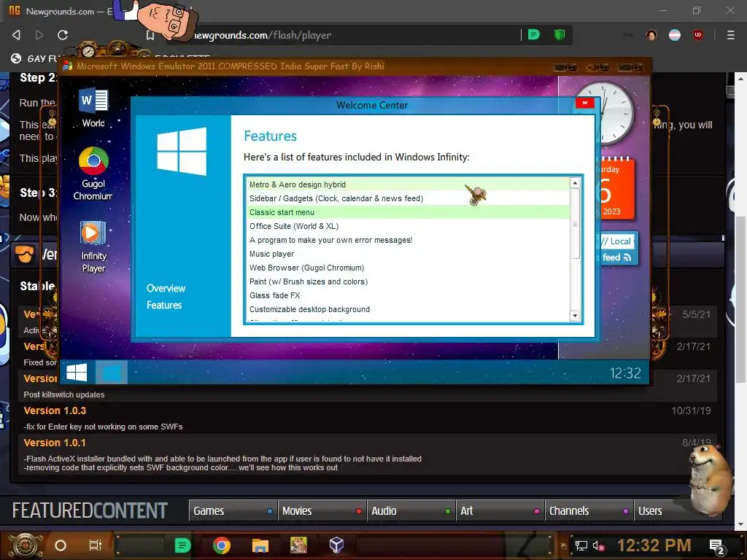The image size is (747, 560).
Task: Select the error messages program row
Action: pos(408,240)
